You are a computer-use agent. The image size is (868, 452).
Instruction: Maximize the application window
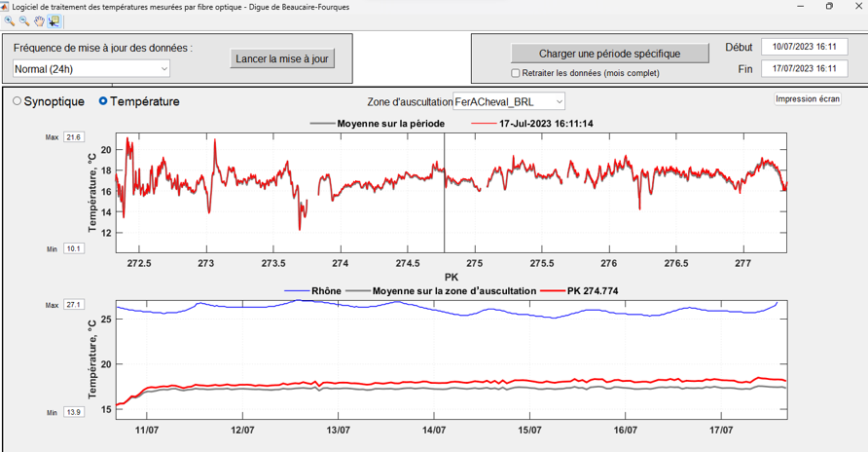click(x=829, y=6)
